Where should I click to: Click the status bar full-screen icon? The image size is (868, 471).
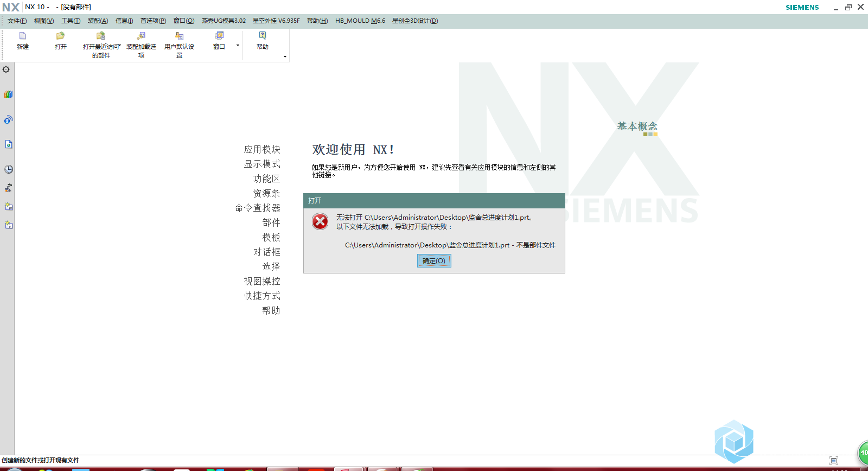click(834, 461)
